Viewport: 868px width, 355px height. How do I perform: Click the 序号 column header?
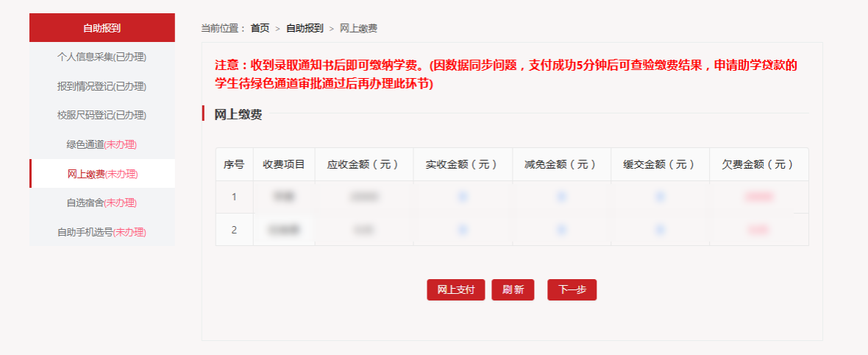tap(234, 164)
